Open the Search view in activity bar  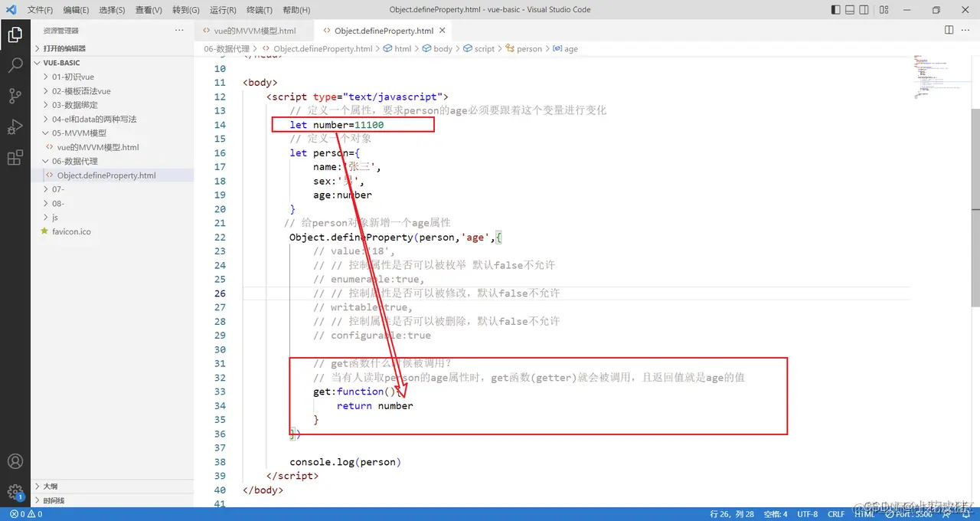15,65
